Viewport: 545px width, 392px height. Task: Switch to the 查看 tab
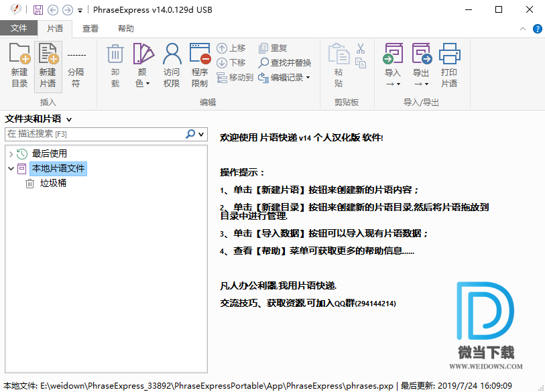coord(90,29)
